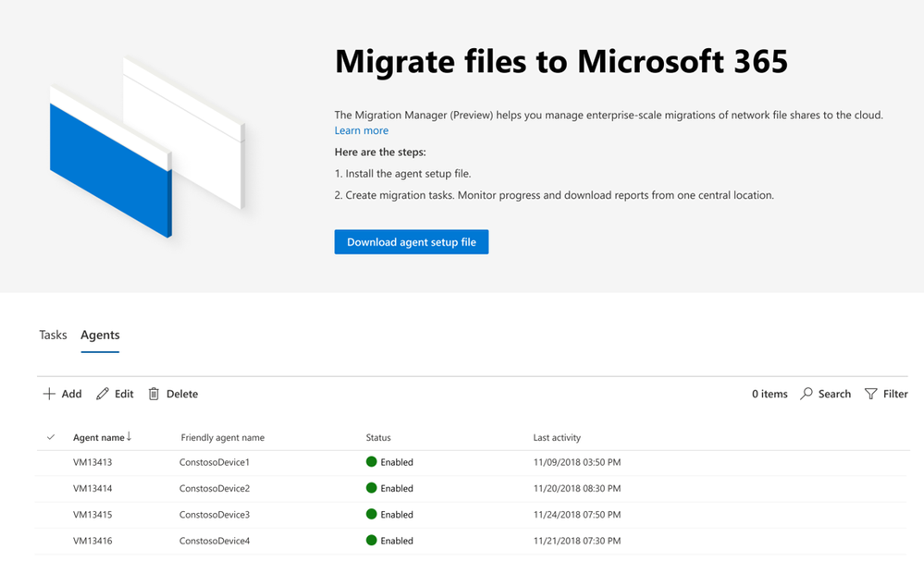Click the Search magnifier icon
Screen dimensions: 924x574
point(807,394)
